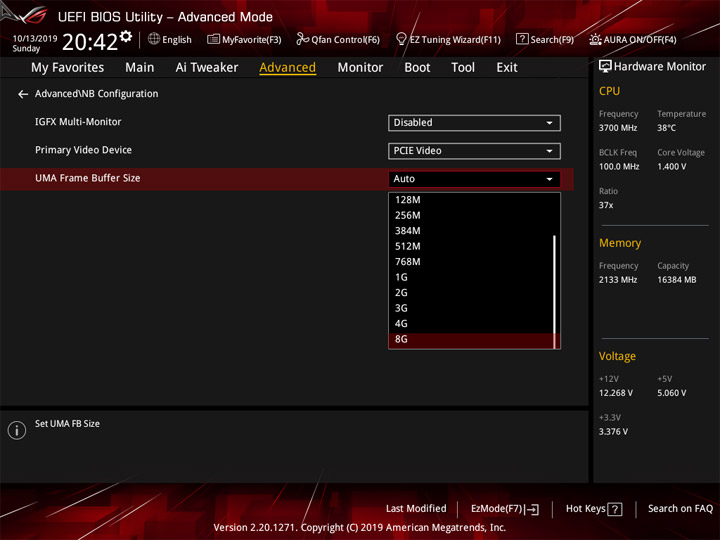The width and height of the screenshot is (720, 540).
Task: Select UMA Frame Buffer Size row label
Action: 88,178
